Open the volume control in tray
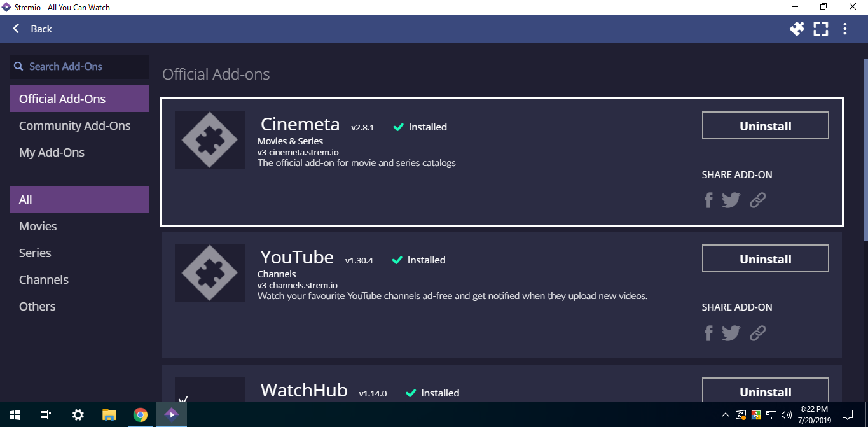The image size is (868, 427). coord(786,416)
